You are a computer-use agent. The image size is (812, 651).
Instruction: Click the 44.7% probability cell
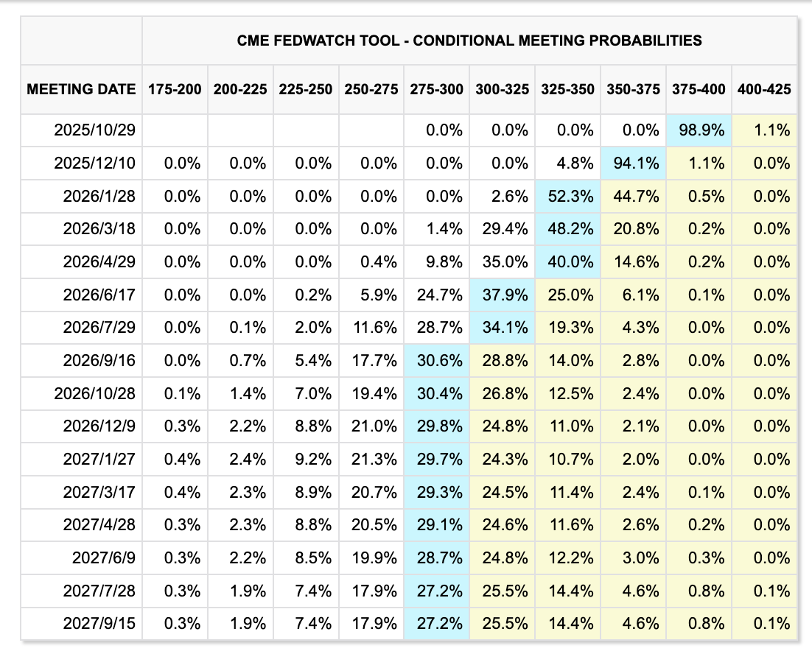(633, 196)
